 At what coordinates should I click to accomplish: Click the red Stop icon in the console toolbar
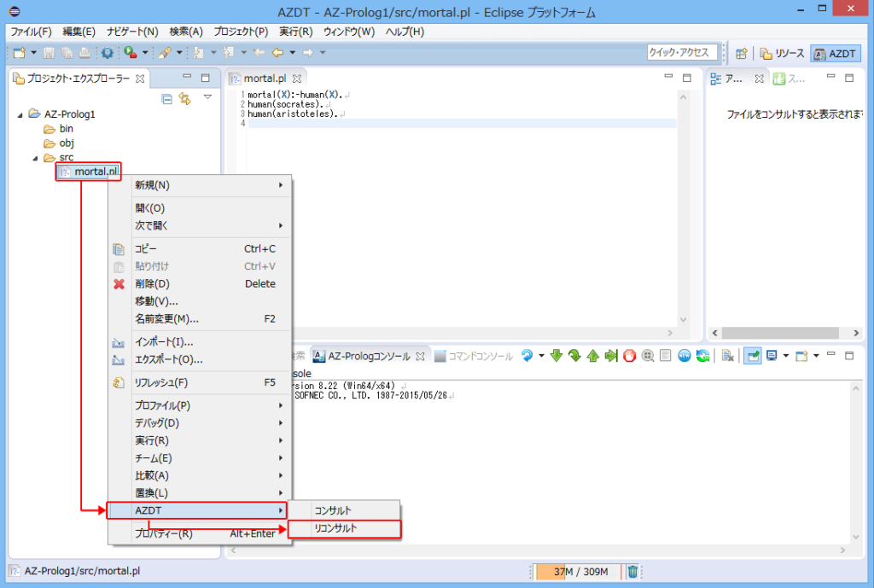tap(628, 356)
